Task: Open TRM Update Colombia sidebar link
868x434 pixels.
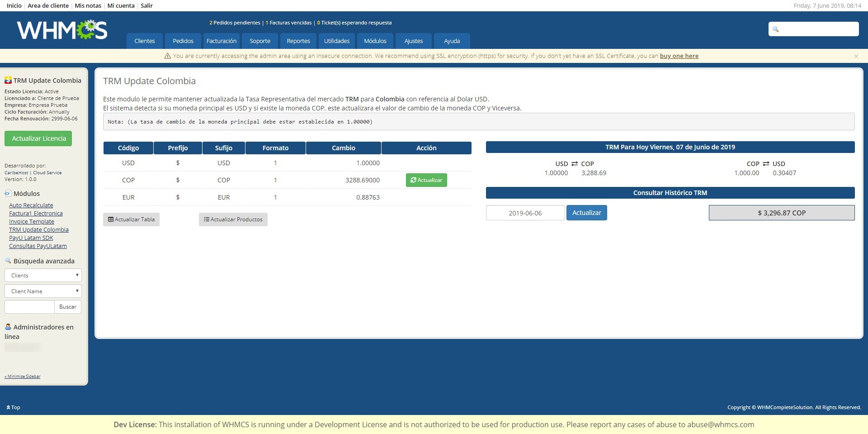Action: point(39,229)
